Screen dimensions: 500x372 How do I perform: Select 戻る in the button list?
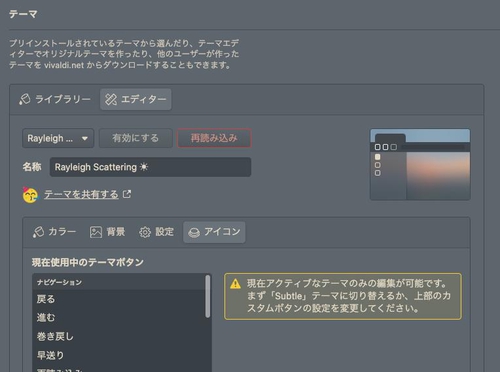click(x=119, y=299)
